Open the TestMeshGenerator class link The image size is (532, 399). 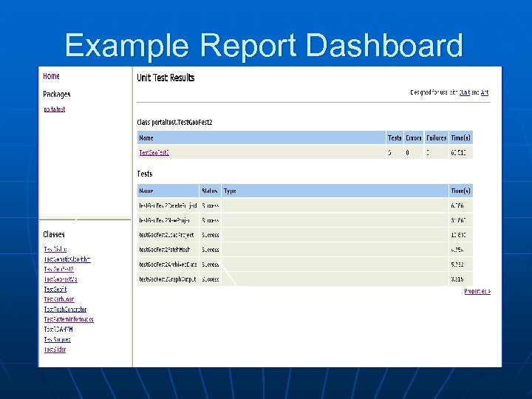(x=65, y=310)
